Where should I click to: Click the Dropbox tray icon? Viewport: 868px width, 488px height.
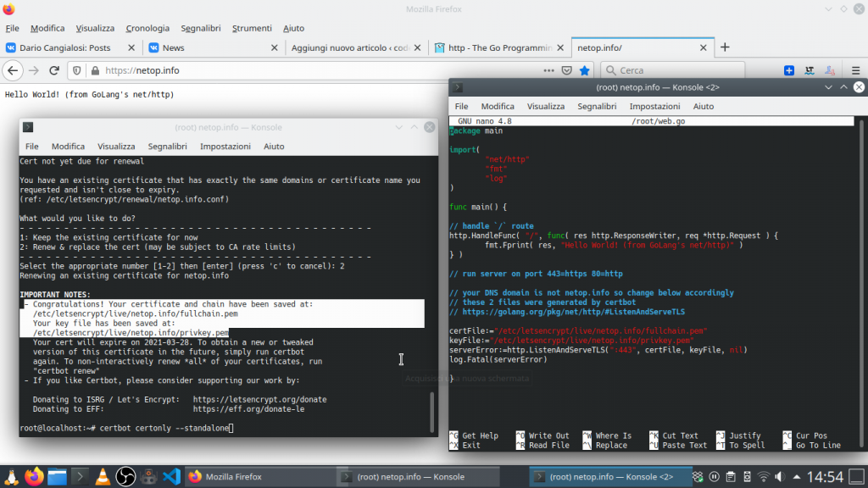(x=698, y=476)
